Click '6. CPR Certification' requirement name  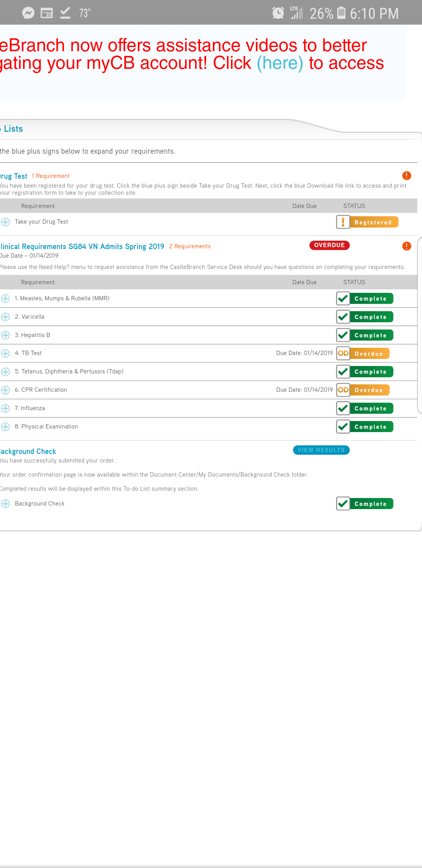(x=41, y=390)
